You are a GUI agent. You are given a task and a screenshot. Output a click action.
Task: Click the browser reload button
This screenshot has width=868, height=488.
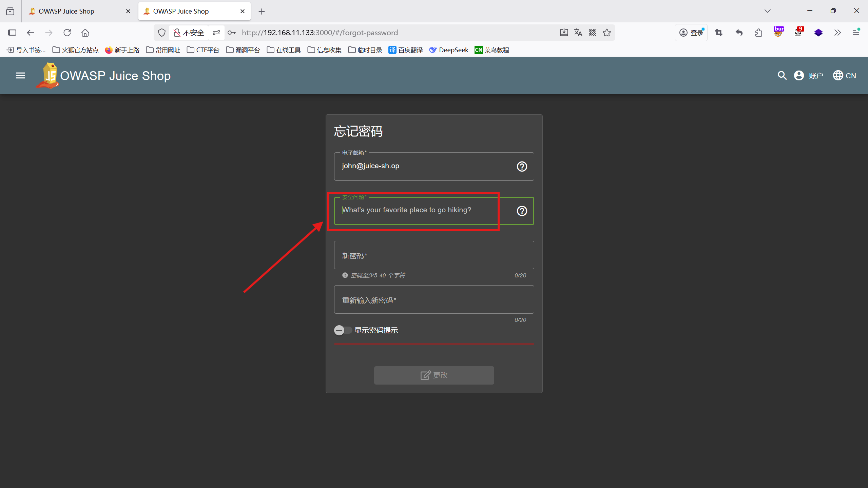tap(67, 33)
